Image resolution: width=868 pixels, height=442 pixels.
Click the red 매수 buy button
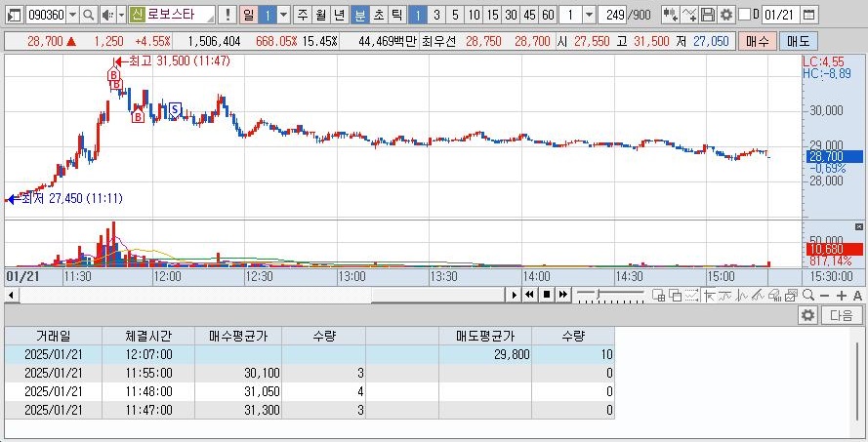[x=758, y=41]
